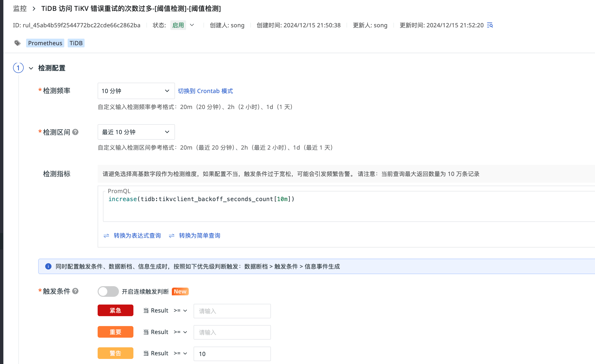Open the 启用 status dropdown arrow

pyautogui.click(x=192, y=25)
